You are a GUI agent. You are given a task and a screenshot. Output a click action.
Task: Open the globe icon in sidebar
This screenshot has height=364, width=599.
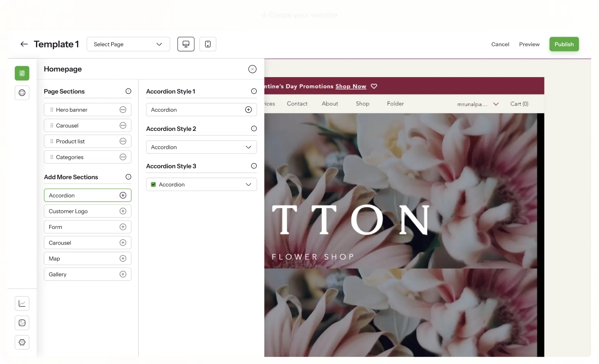pyautogui.click(x=22, y=93)
